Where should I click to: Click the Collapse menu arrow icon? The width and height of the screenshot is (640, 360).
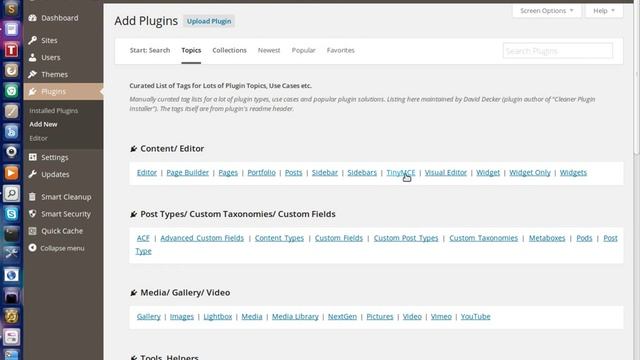click(x=33, y=248)
